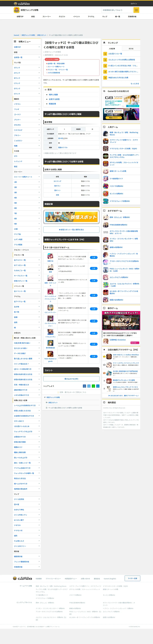
Task: Click the 鳴潮 Wuthering Waves icon in 人気ゲーム
Action: (106, 133)
